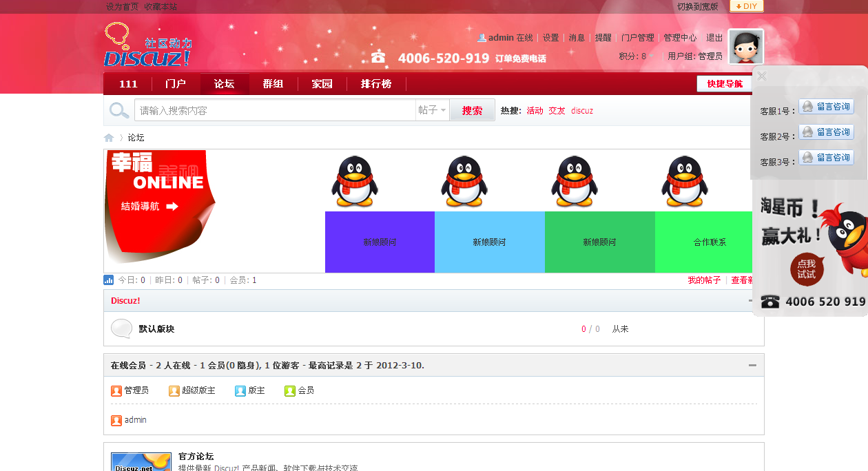Click 设为首页 link
868x471 pixels.
(x=122, y=6)
